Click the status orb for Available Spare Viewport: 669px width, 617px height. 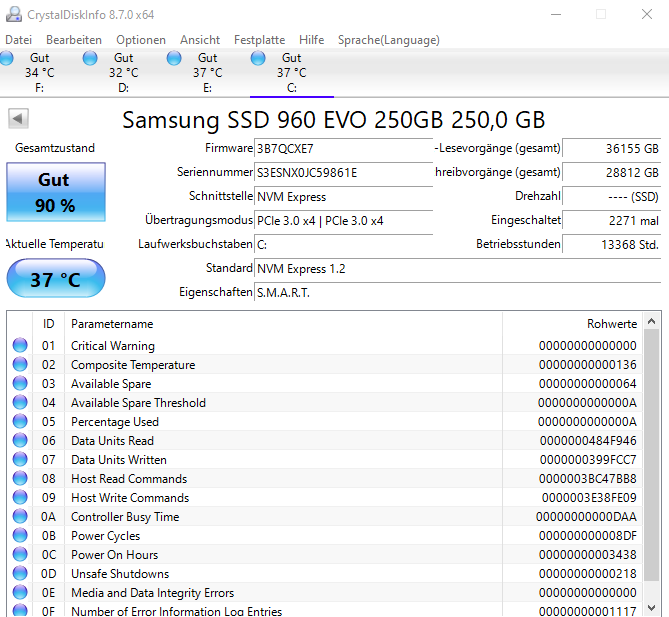(x=20, y=383)
